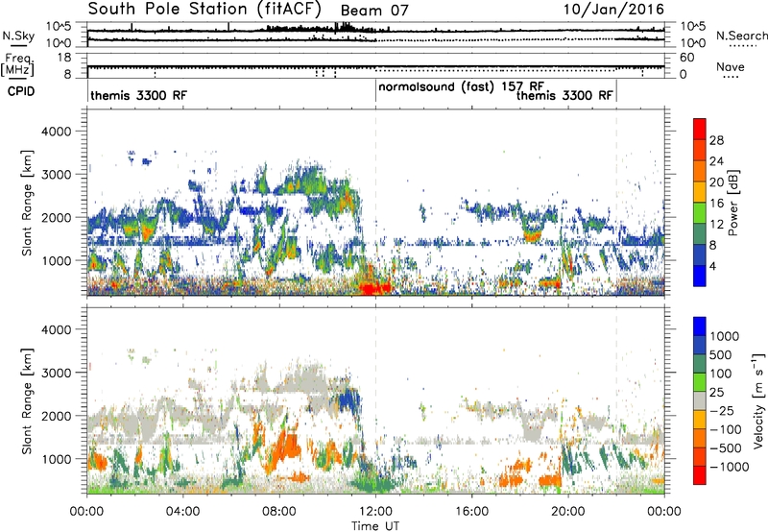This screenshot has height=532, width=768.
Task: Click the '-1000' tick label on Velocity bar
Action: tap(729, 467)
